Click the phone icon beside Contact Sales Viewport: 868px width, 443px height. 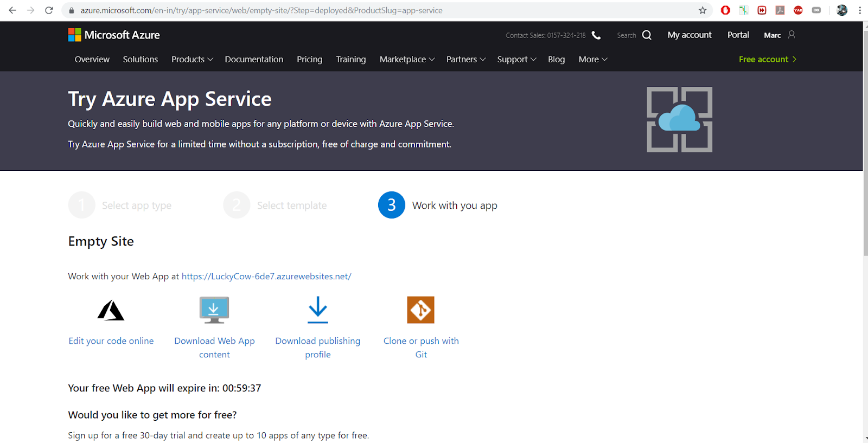click(596, 35)
